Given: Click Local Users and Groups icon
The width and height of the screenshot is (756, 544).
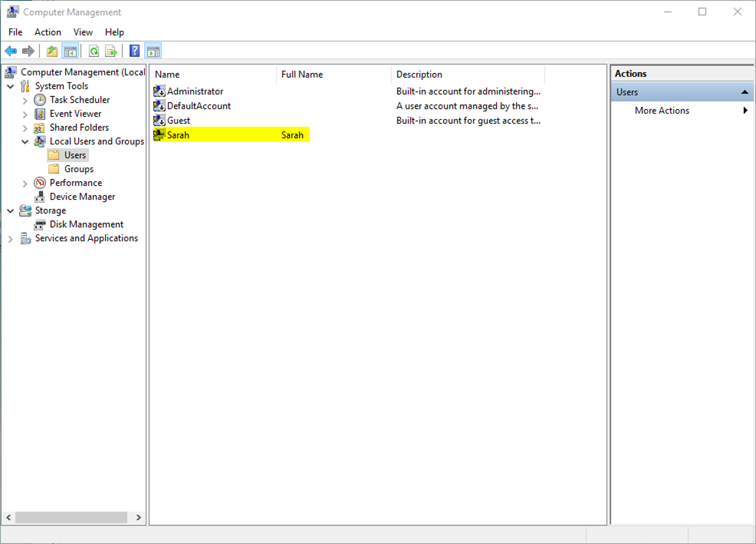Looking at the screenshot, I should click(40, 141).
